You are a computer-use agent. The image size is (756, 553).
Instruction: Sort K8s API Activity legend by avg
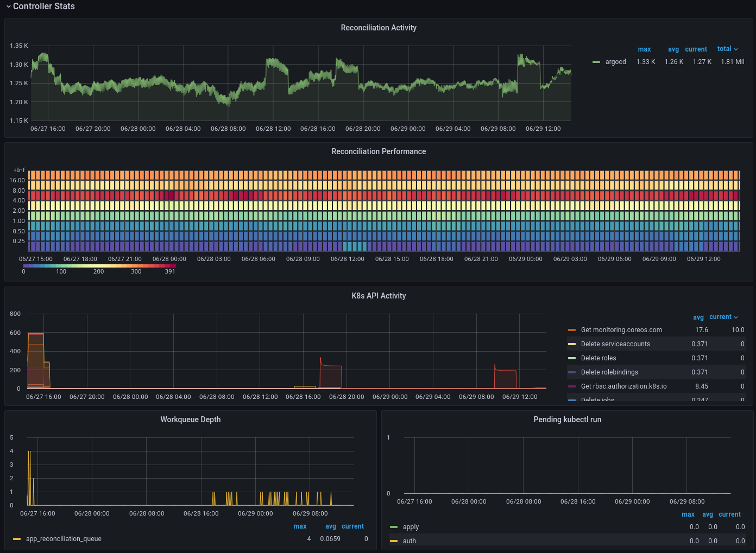click(698, 317)
